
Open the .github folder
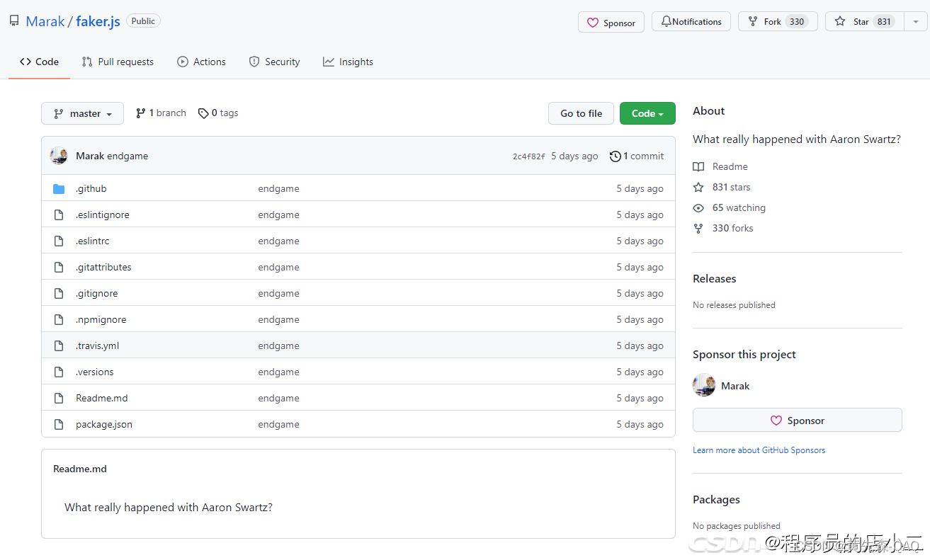click(x=91, y=188)
